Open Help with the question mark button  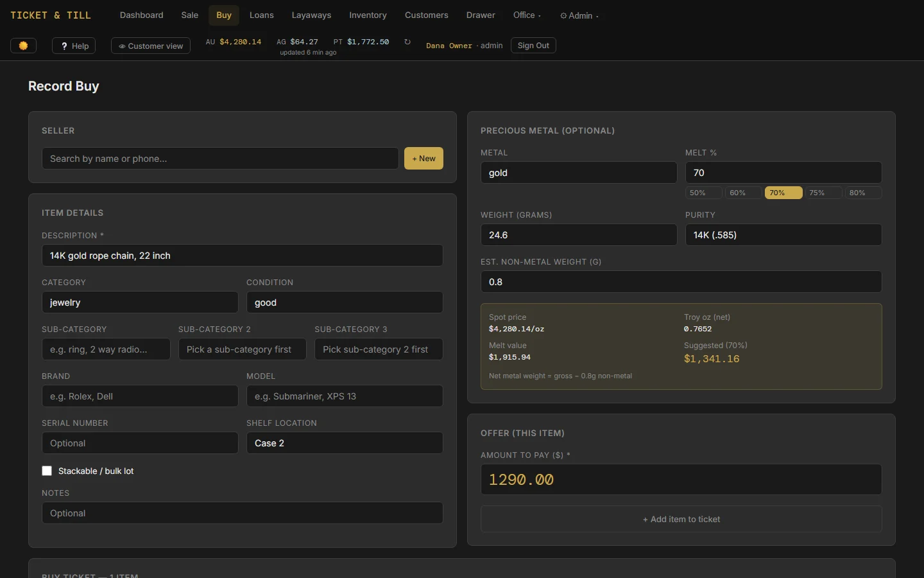74,46
